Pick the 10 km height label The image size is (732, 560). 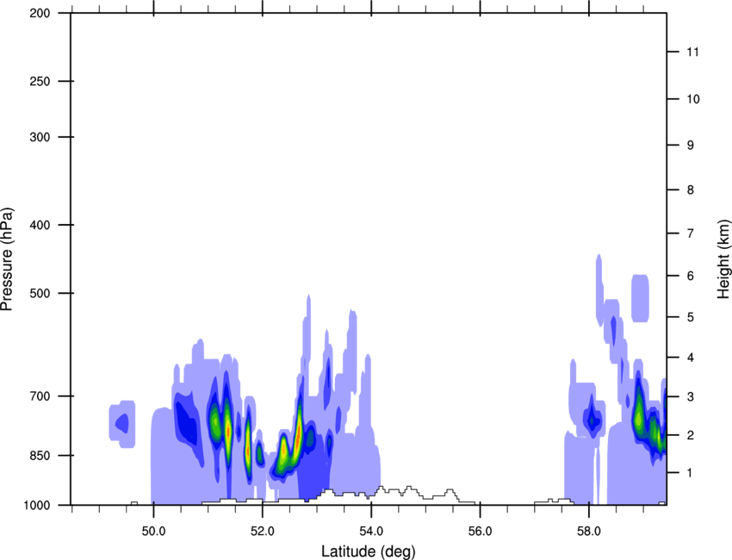pyautogui.click(x=693, y=99)
